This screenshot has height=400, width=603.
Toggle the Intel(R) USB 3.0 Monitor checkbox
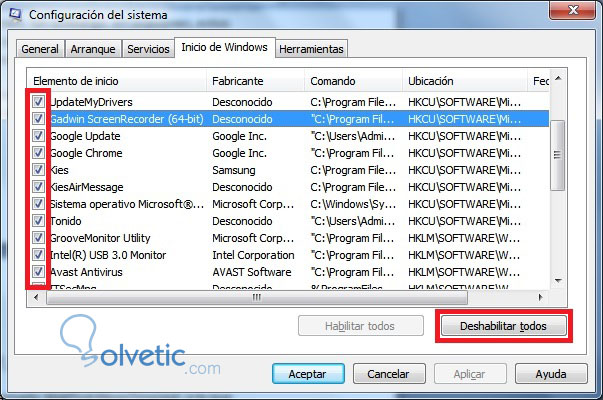pyautogui.click(x=38, y=255)
